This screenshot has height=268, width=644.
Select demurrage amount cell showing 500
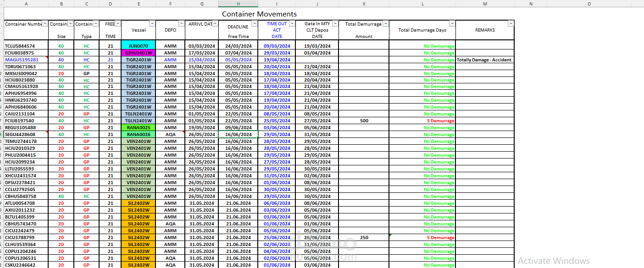tap(364, 121)
